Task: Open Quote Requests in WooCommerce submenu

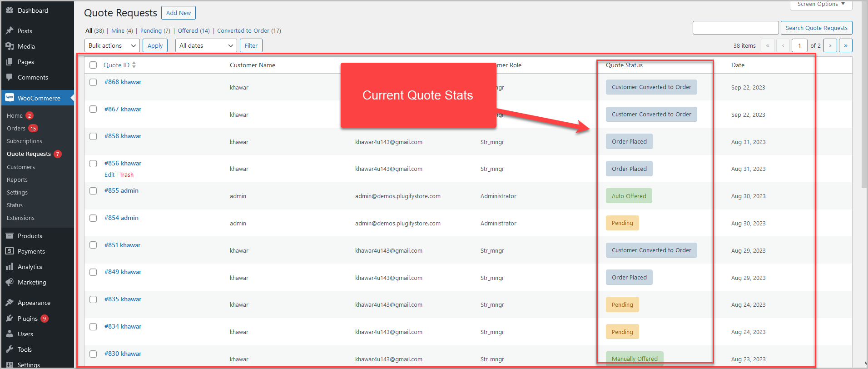Action: click(29, 154)
